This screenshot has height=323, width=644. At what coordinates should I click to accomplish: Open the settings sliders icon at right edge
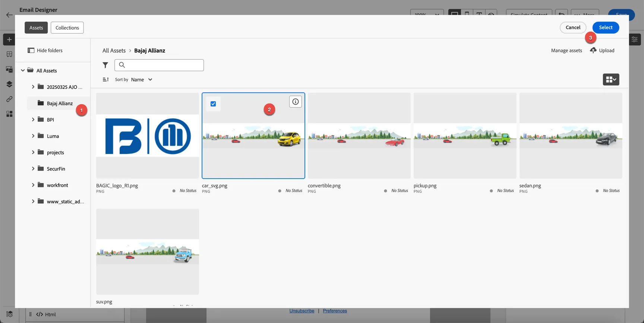(635, 39)
